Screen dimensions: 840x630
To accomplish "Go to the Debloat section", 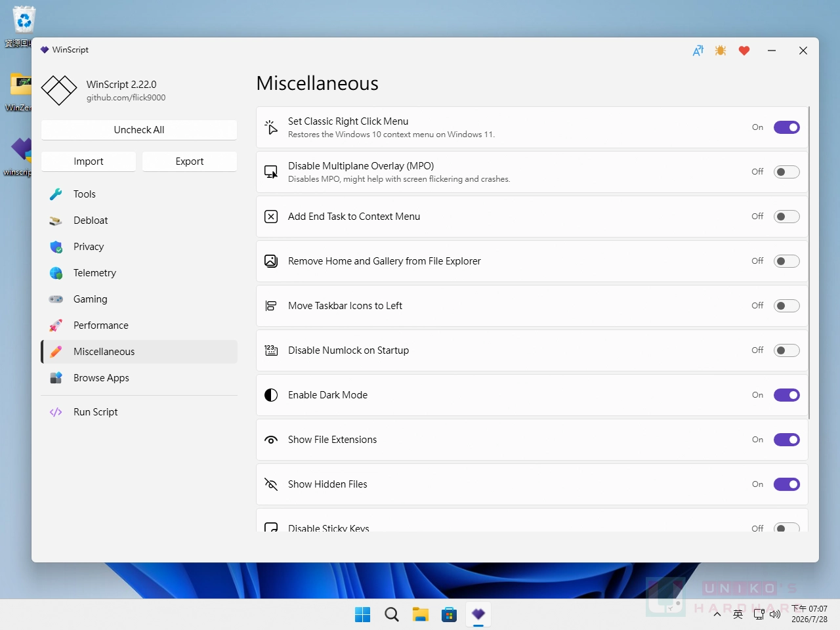I will pyautogui.click(x=139, y=220).
